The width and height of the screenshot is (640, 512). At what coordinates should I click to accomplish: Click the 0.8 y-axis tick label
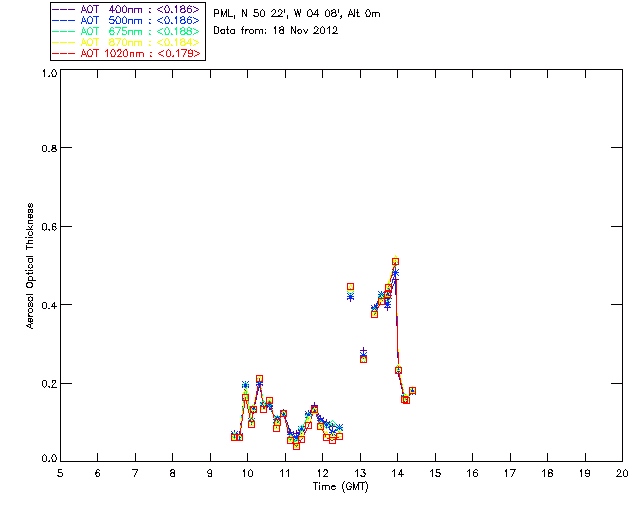[x=49, y=148]
